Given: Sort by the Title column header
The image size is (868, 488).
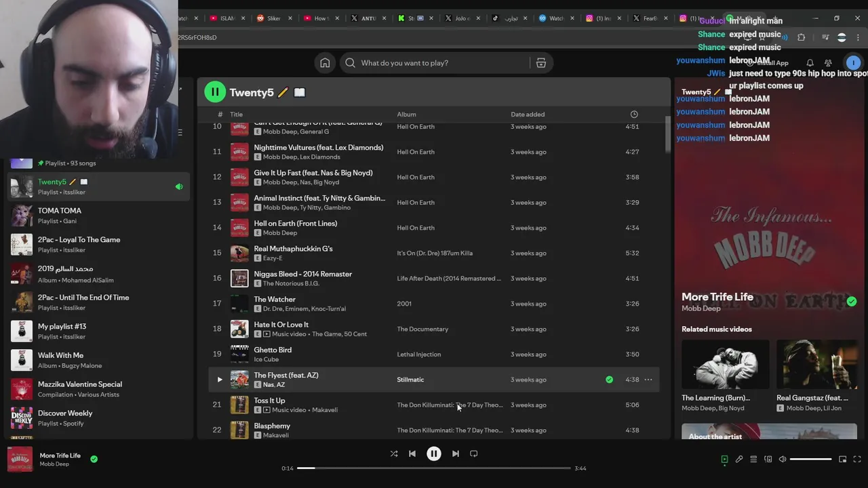Looking at the screenshot, I should 236,115.
